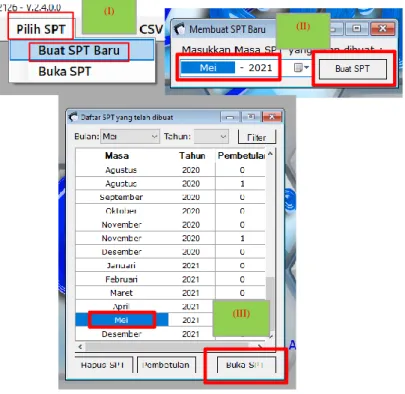The image size is (405, 394).
Task: Minimize the Daftar SPT yang telah dibuat dialog
Action: (230, 117)
